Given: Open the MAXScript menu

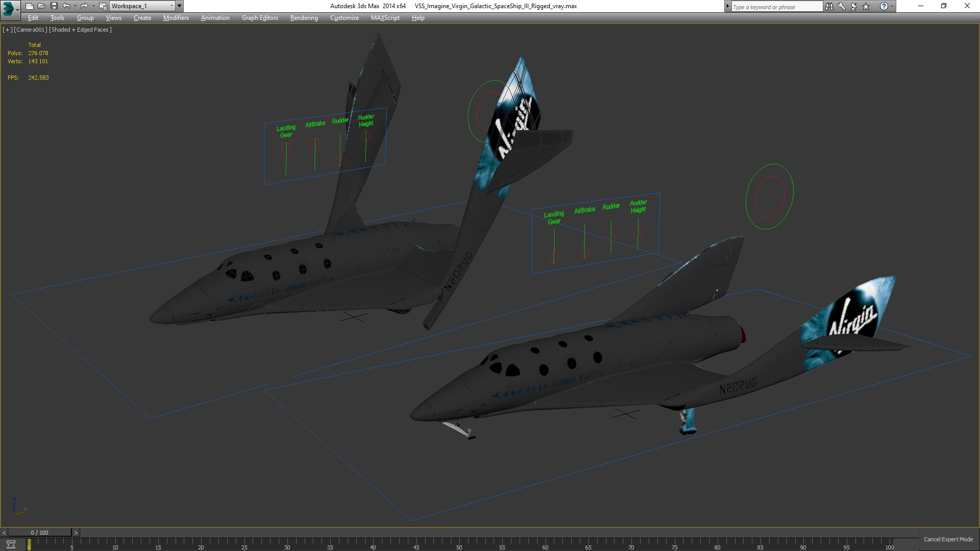Looking at the screenshot, I should point(385,18).
